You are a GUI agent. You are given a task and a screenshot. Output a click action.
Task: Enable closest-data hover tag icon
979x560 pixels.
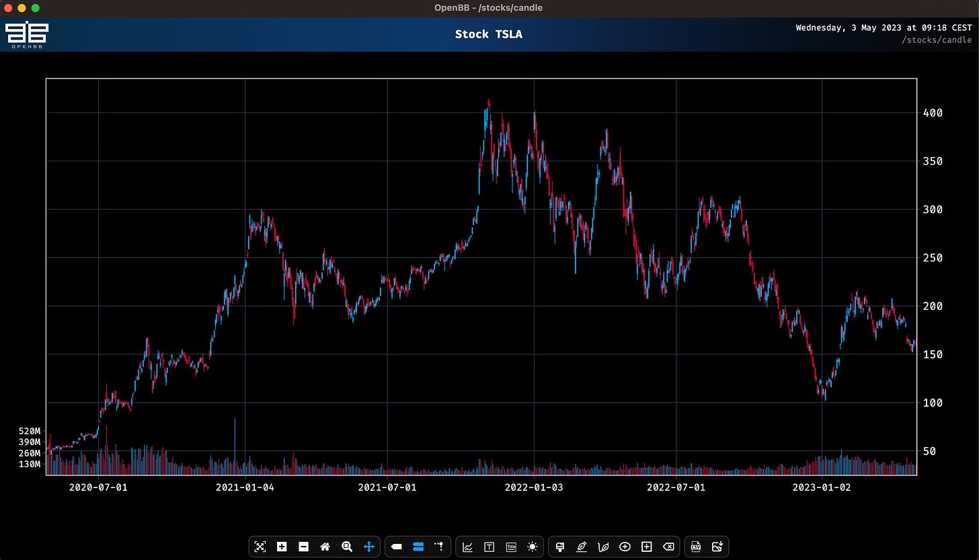tap(397, 547)
